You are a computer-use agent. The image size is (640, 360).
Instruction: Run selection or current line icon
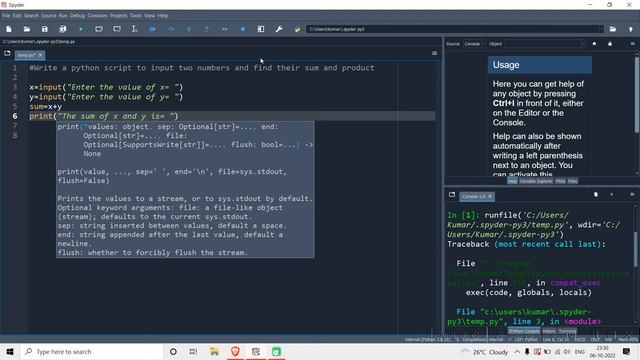tap(135, 29)
